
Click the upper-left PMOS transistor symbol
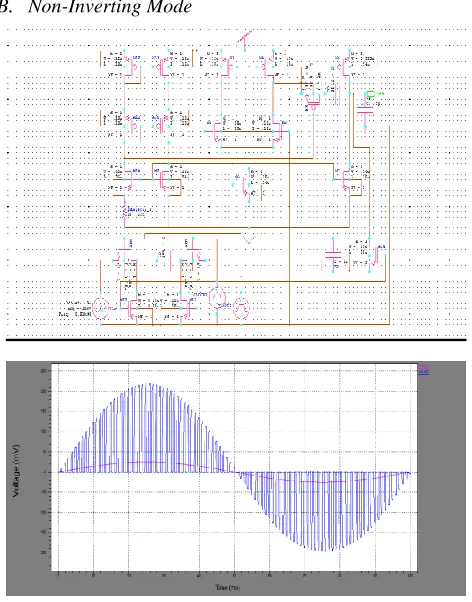click(133, 67)
